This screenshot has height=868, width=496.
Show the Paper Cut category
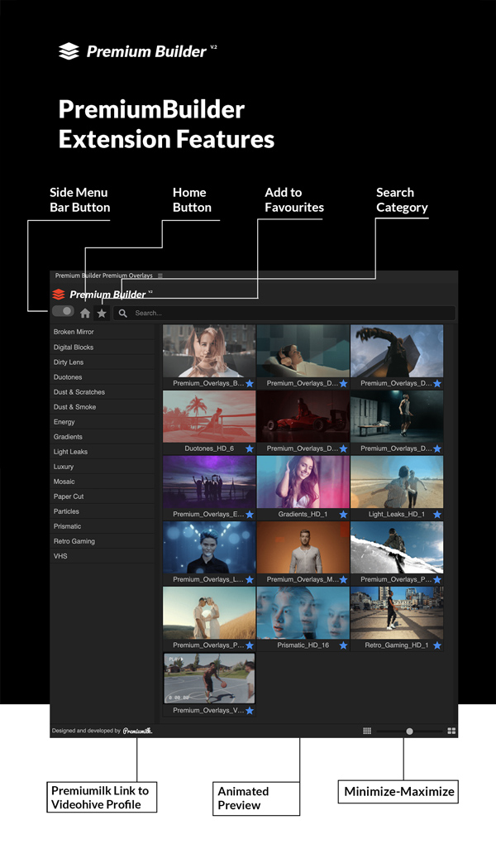tap(103, 496)
